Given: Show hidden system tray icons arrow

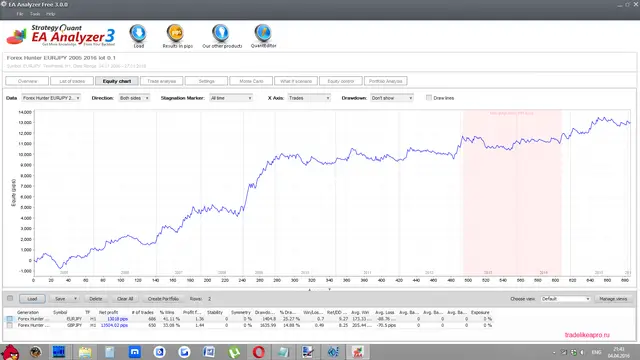Looking at the screenshot, I should [554, 352].
